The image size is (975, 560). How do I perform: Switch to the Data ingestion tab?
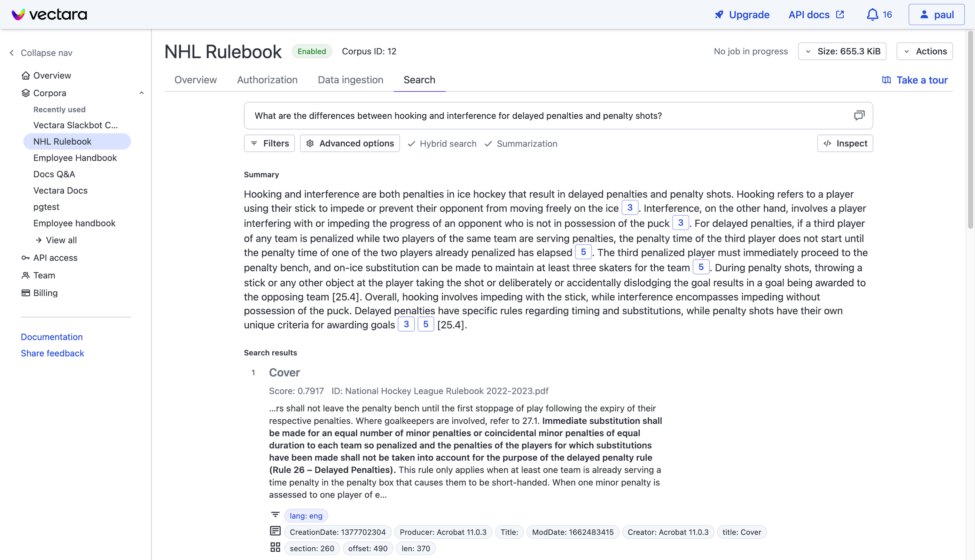(350, 80)
